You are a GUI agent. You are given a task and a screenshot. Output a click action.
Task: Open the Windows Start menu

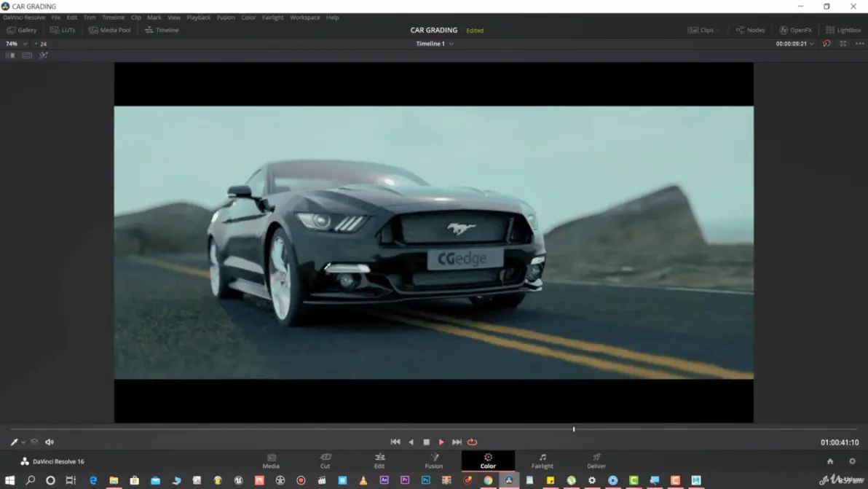[9, 480]
